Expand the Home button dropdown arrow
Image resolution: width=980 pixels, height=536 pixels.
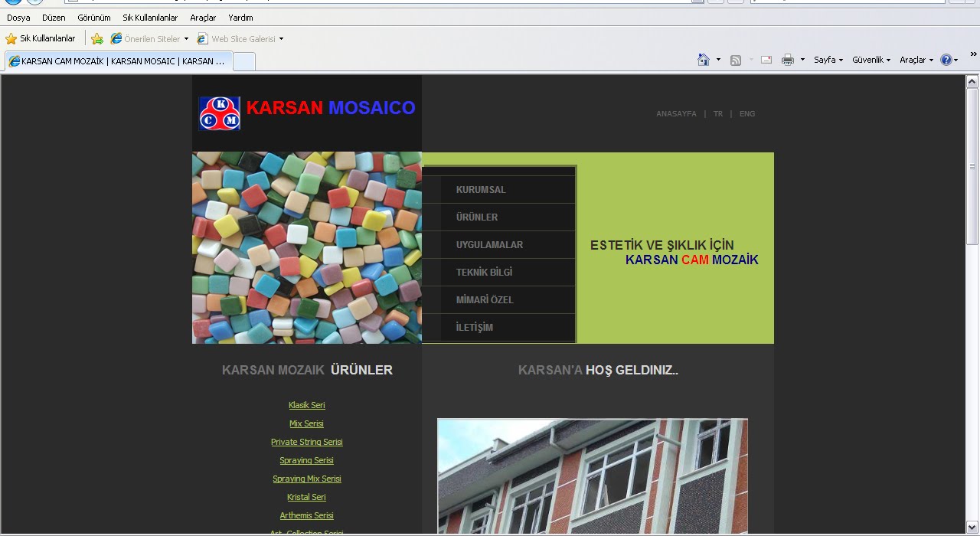718,60
